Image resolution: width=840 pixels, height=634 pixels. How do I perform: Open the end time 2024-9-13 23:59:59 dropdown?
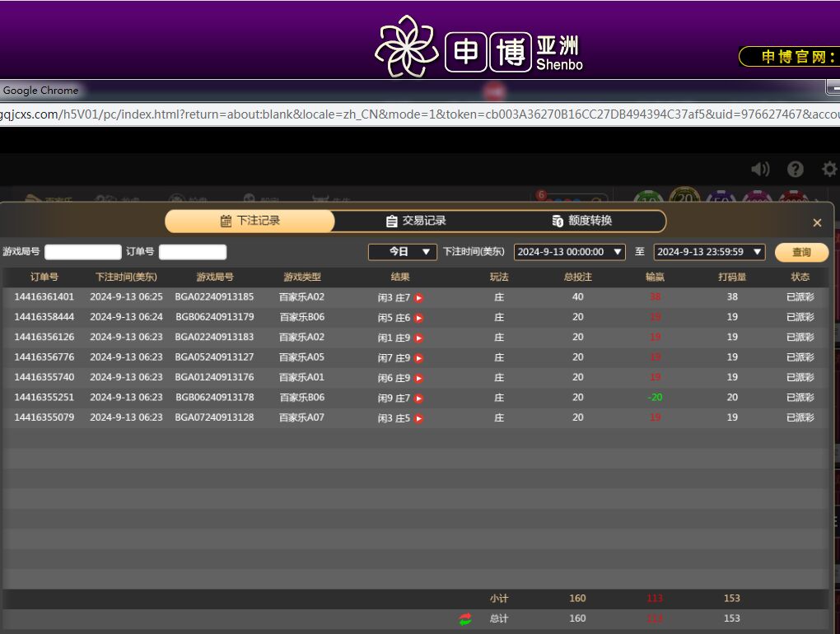click(x=709, y=252)
